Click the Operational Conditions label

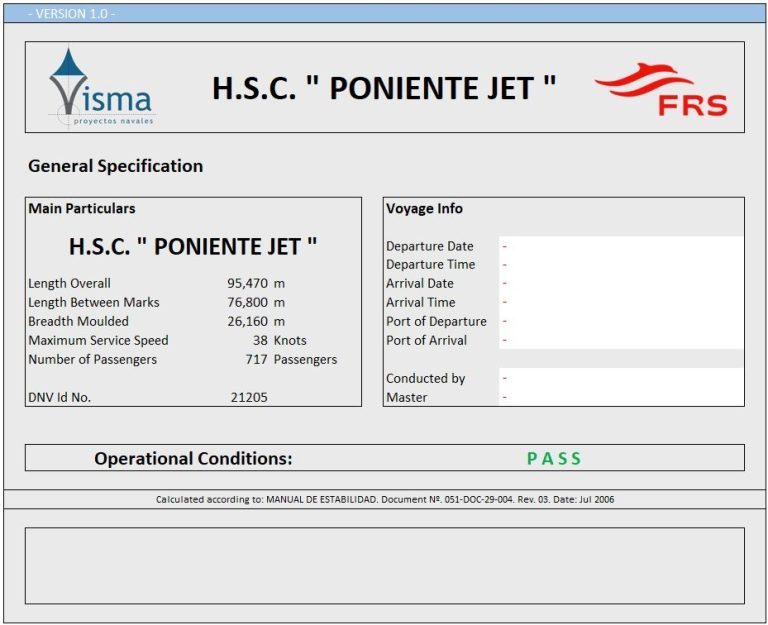pyautogui.click(x=193, y=458)
